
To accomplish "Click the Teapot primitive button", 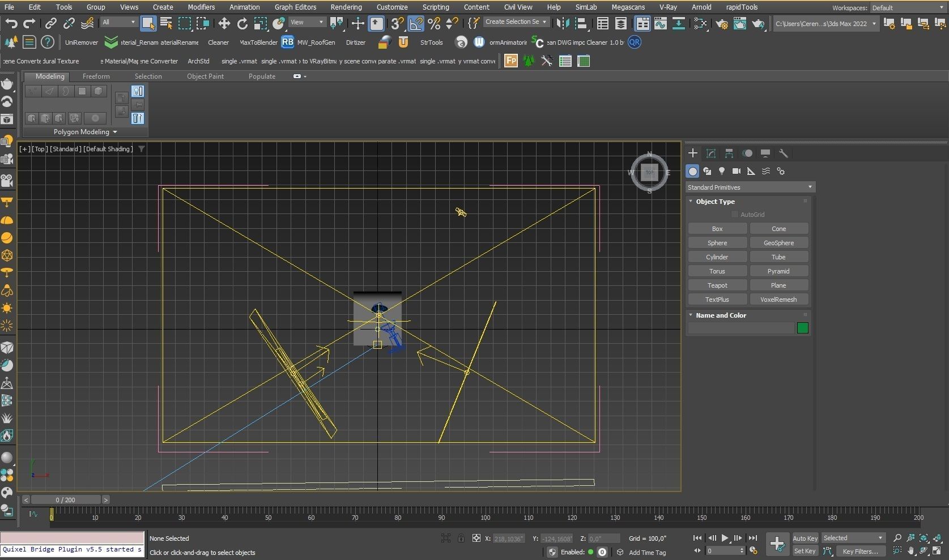I will 717,285.
